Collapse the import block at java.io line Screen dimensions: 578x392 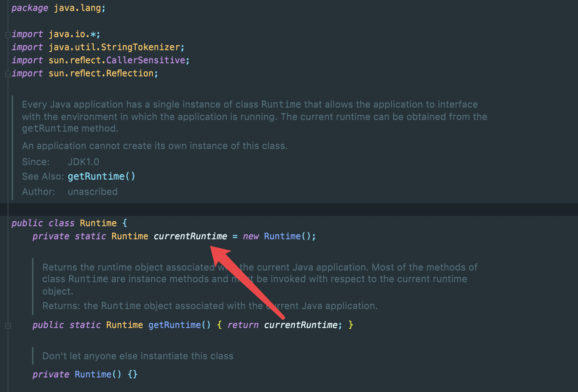[8, 35]
